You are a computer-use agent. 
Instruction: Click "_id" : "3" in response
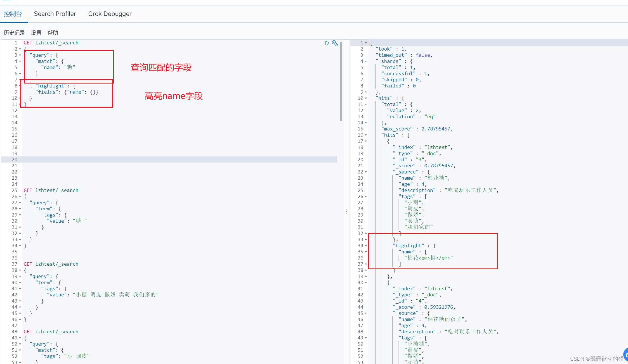[x=410, y=160]
